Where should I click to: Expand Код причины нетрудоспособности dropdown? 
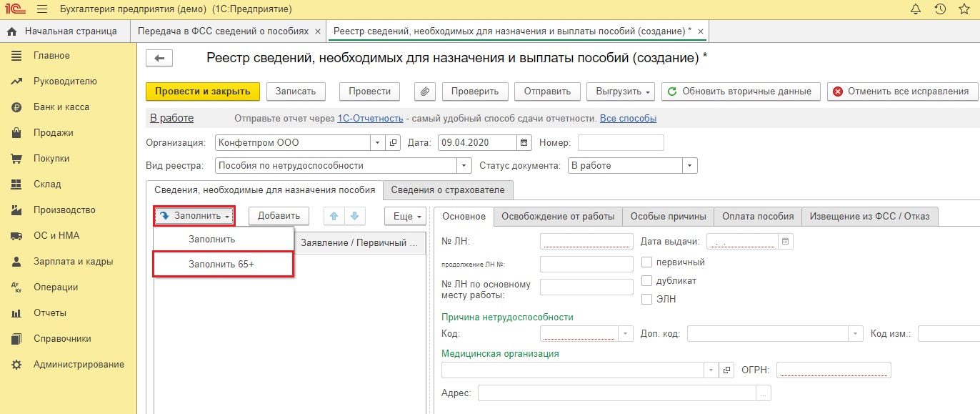(626, 333)
